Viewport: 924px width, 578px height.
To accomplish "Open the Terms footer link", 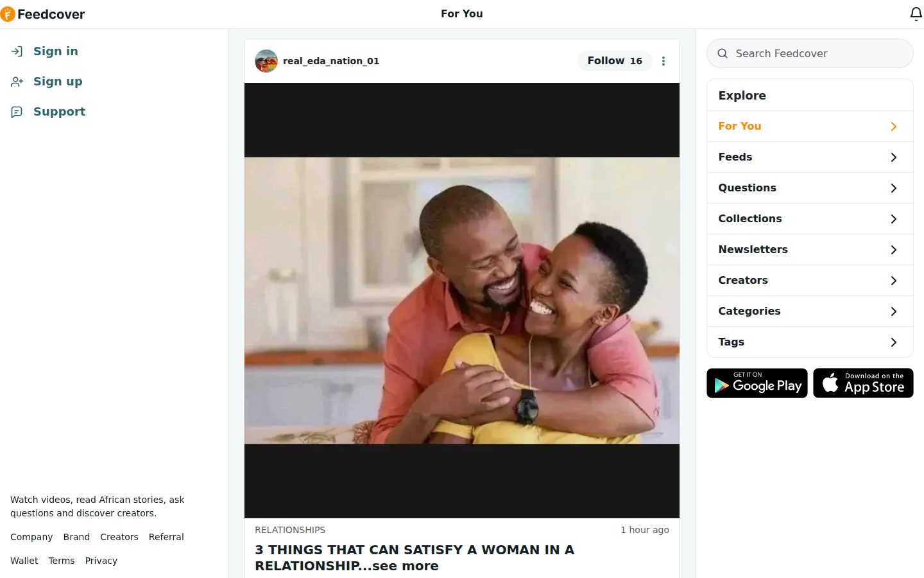I will pyautogui.click(x=62, y=561).
